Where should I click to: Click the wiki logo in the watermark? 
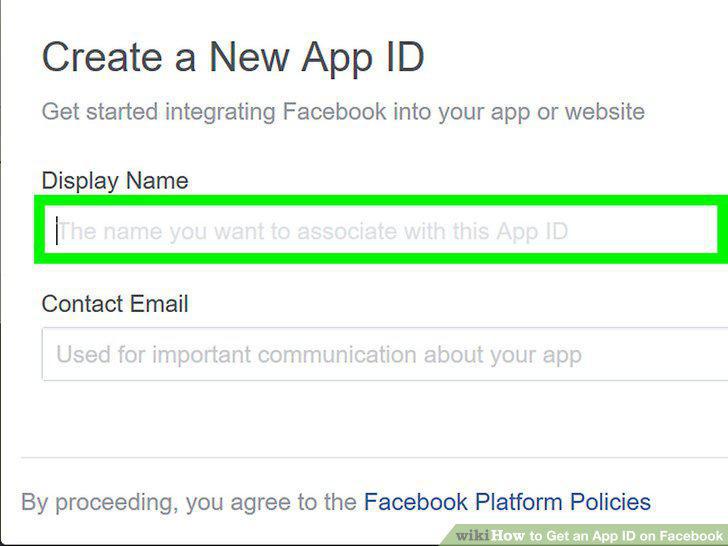472,535
